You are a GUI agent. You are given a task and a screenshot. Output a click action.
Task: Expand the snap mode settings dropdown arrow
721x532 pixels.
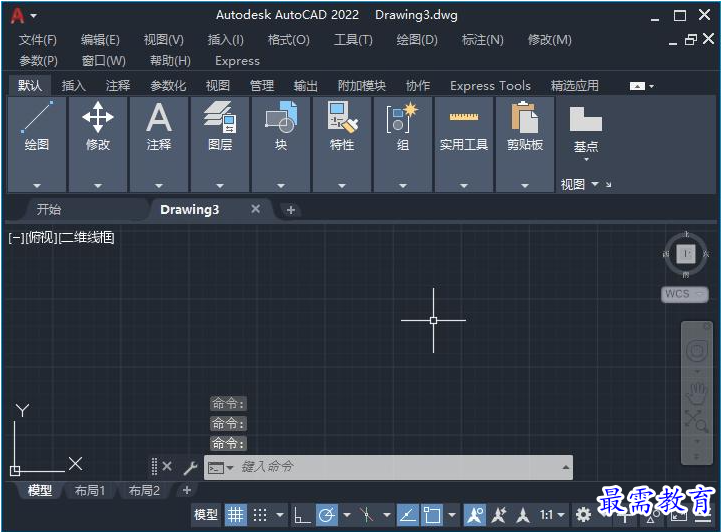click(x=280, y=515)
